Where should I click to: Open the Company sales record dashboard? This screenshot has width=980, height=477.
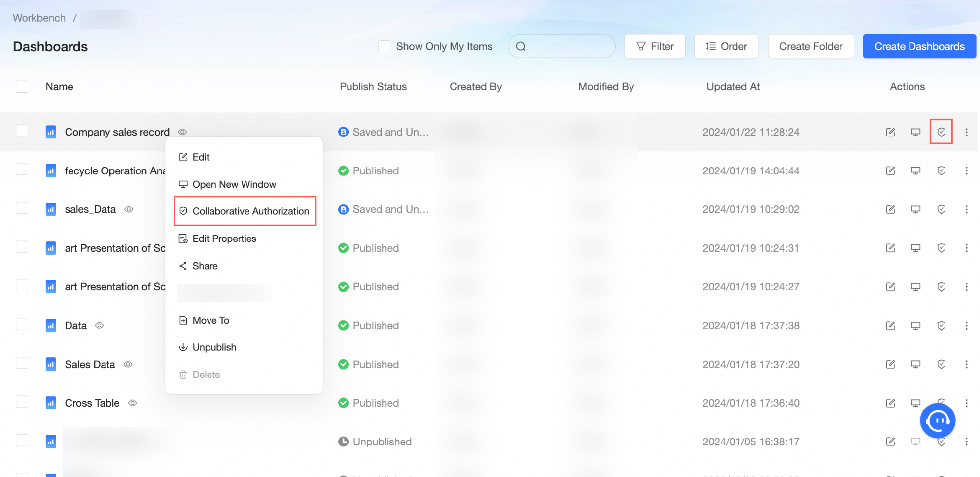[117, 132]
